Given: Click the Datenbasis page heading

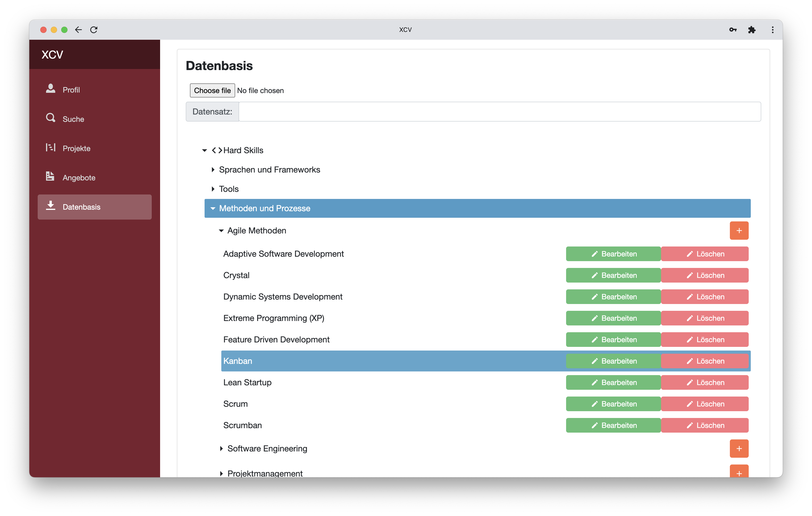Looking at the screenshot, I should [x=219, y=66].
